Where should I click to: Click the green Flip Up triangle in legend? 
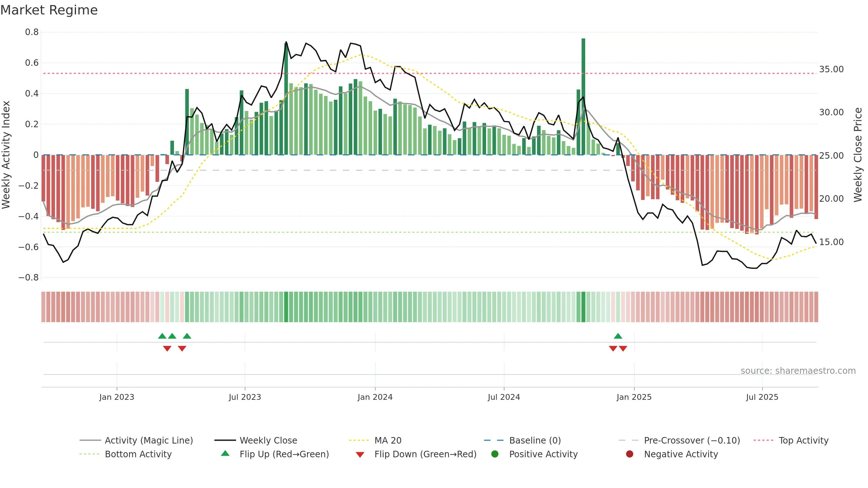tap(225, 453)
